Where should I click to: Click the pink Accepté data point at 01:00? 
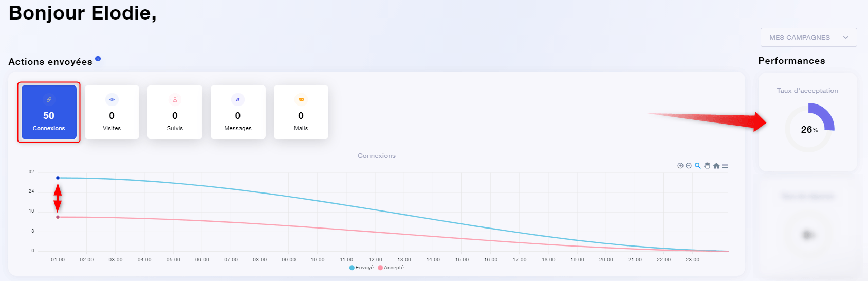point(58,217)
